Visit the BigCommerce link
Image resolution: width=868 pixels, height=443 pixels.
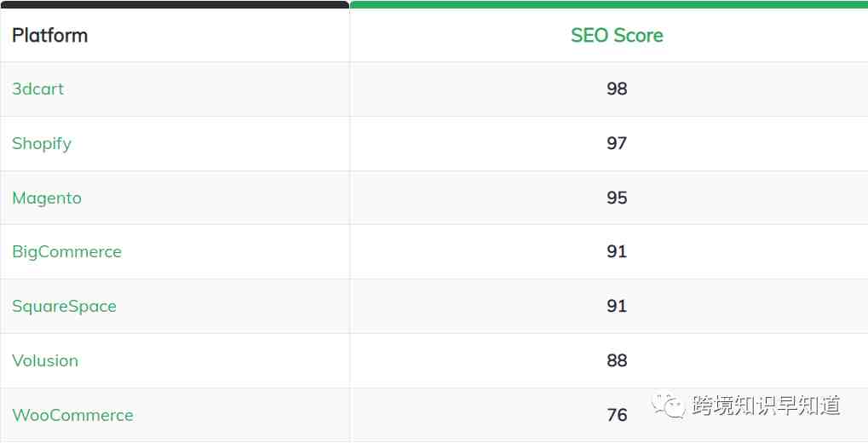coord(66,252)
